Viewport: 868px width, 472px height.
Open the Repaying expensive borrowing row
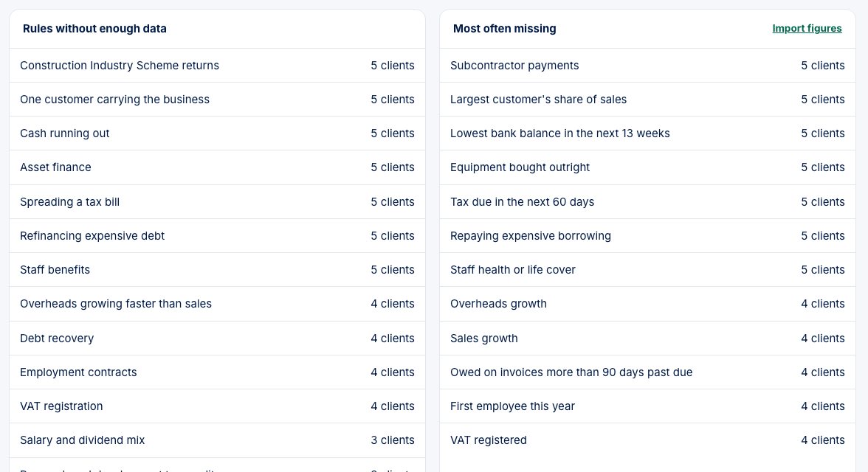[x=647, y=236]
